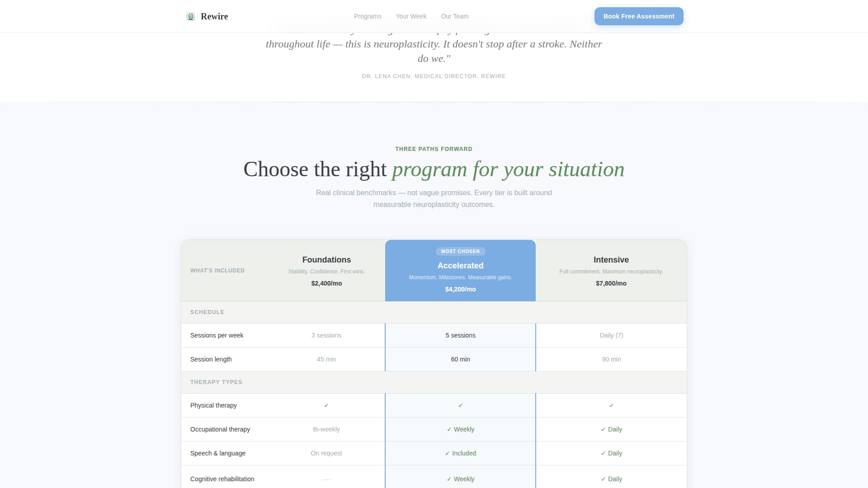Click Intensive Physical therapy checkmark
This screenshot has height=488, width=868.
[611, 405]
